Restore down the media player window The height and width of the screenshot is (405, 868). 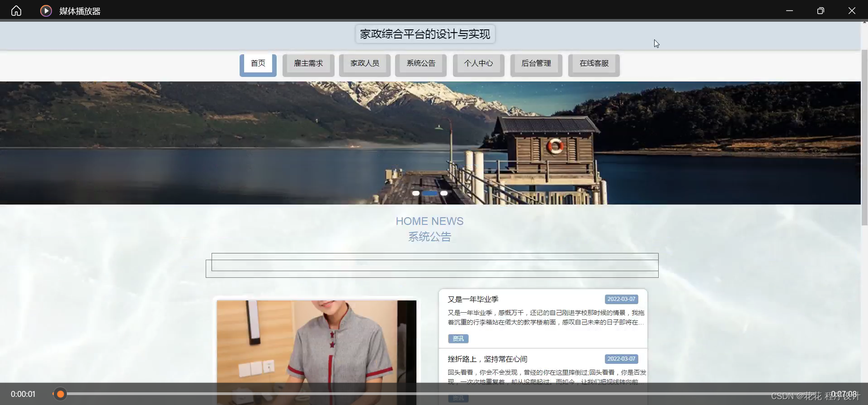821,10
